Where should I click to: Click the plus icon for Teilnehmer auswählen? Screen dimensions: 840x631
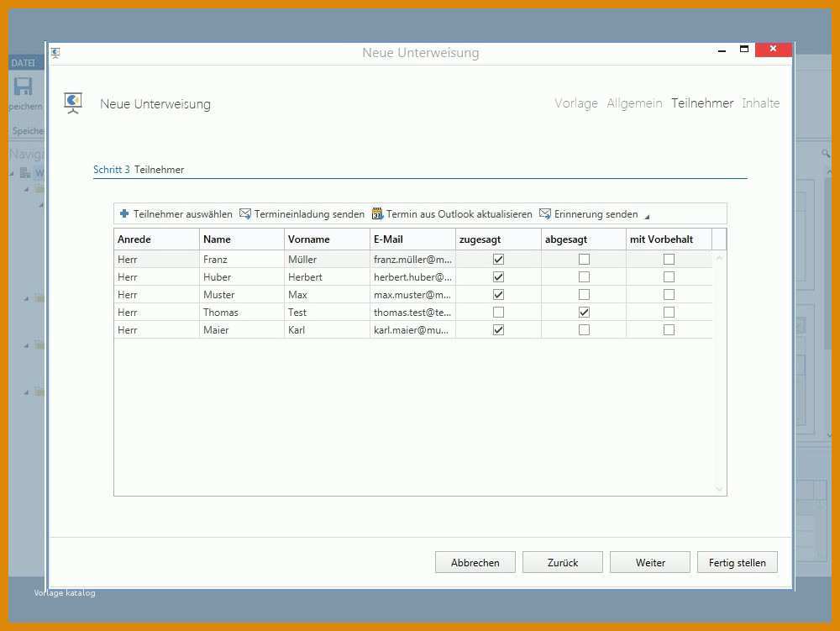click(x=124, y=213)
